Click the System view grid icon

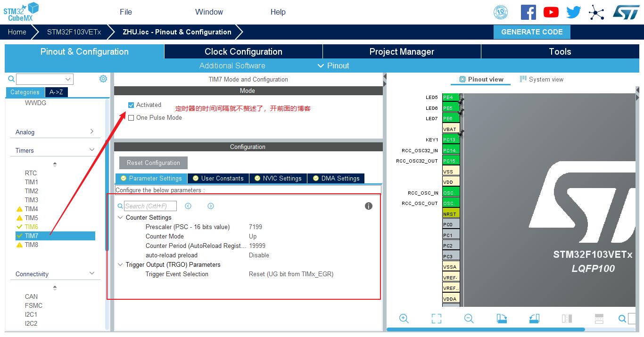[523, 79]
